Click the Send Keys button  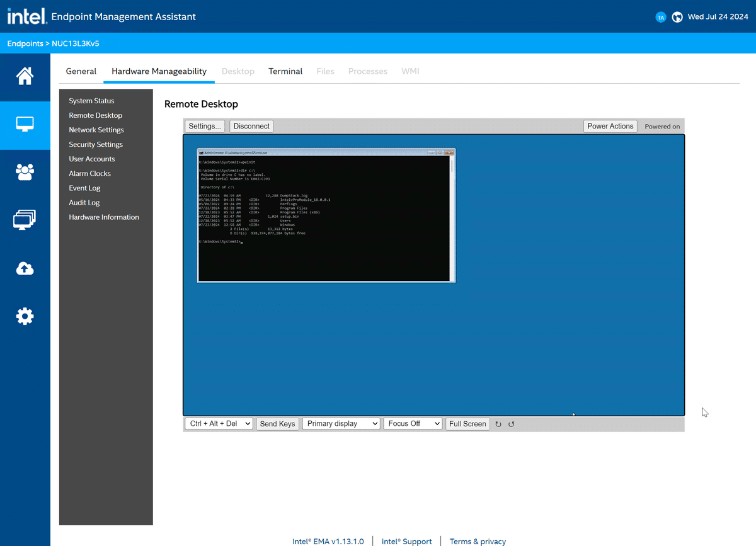click(278, 424)
